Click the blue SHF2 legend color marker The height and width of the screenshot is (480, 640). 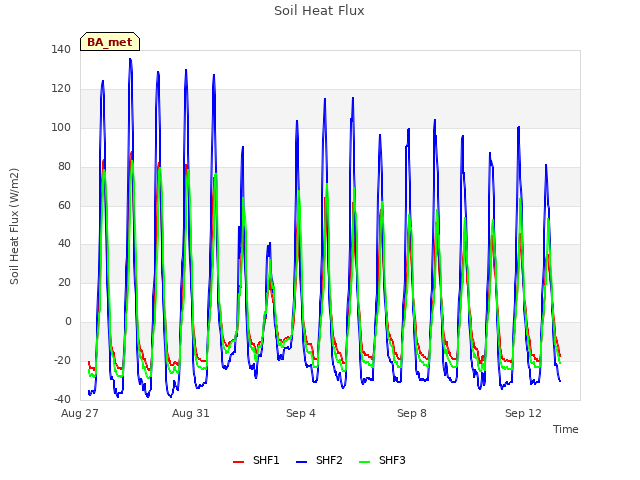coord(302,462)
